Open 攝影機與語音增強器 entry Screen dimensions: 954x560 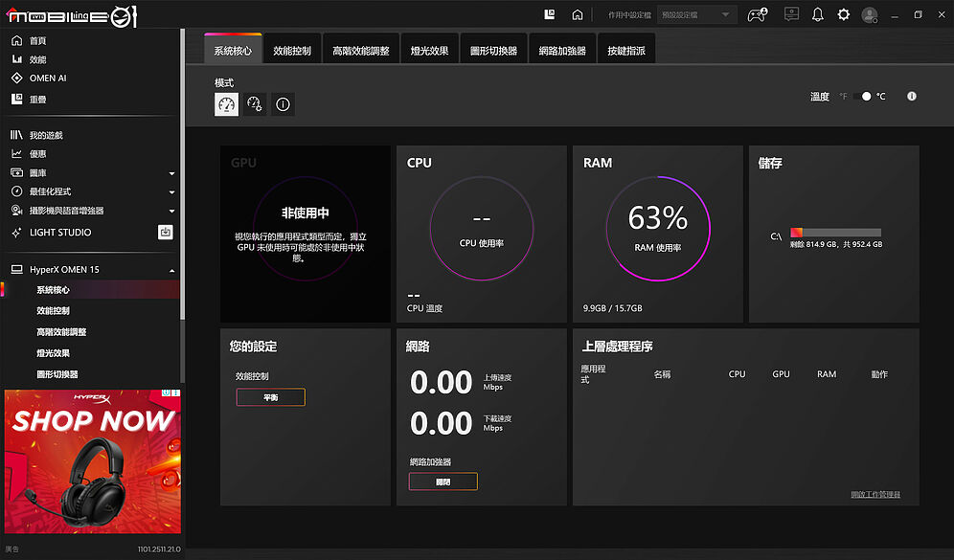[x=66, y=211]
